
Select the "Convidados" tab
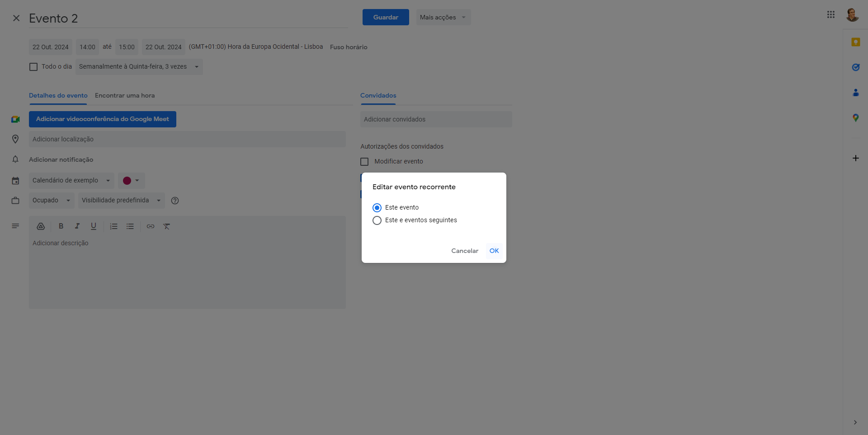click(x=378, y=95)
